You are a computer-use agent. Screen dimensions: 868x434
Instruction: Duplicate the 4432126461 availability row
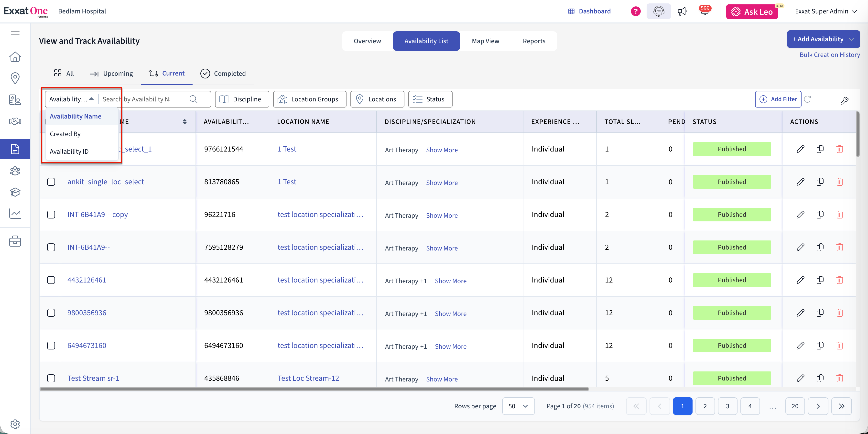pos(820,280)
